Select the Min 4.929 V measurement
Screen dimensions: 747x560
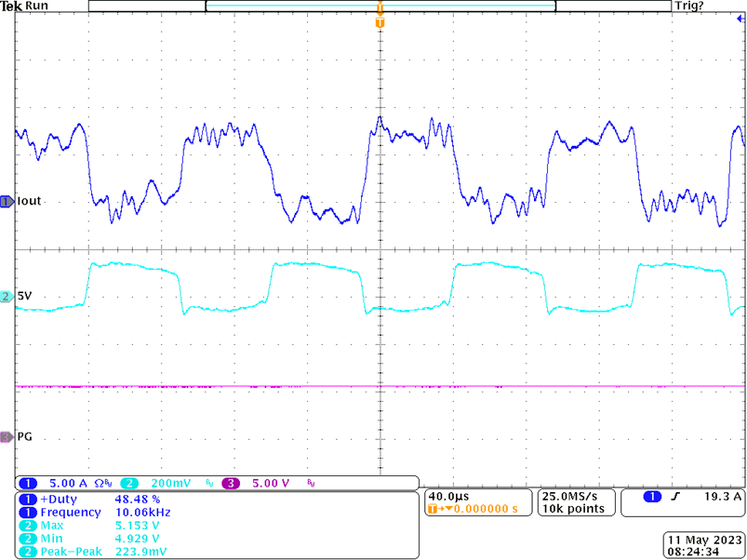102,539
